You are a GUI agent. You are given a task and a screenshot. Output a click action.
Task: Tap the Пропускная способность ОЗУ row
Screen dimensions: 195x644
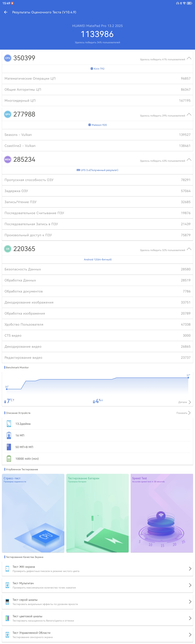point(97,180)
